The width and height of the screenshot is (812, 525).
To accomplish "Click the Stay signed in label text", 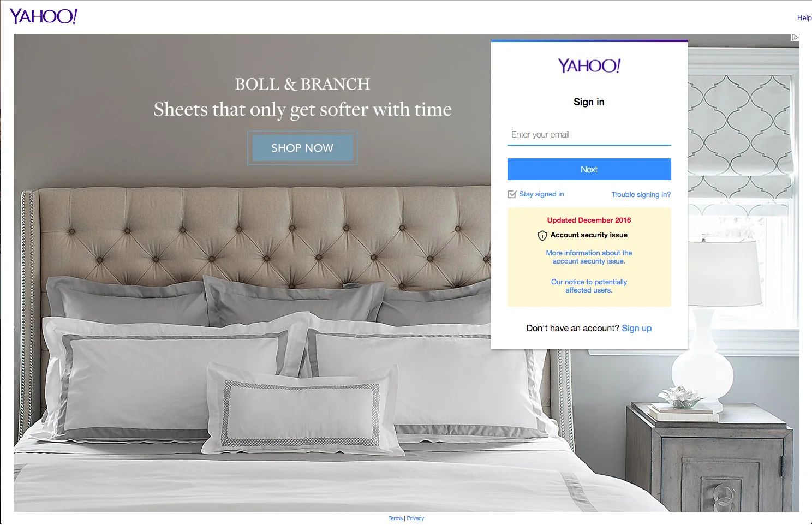I will (541, 194).
